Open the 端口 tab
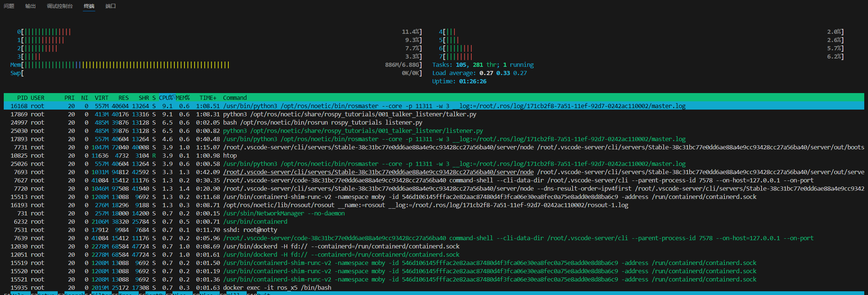Image resolution: width=868 pixels, height=295 pixels. (111, 6)
